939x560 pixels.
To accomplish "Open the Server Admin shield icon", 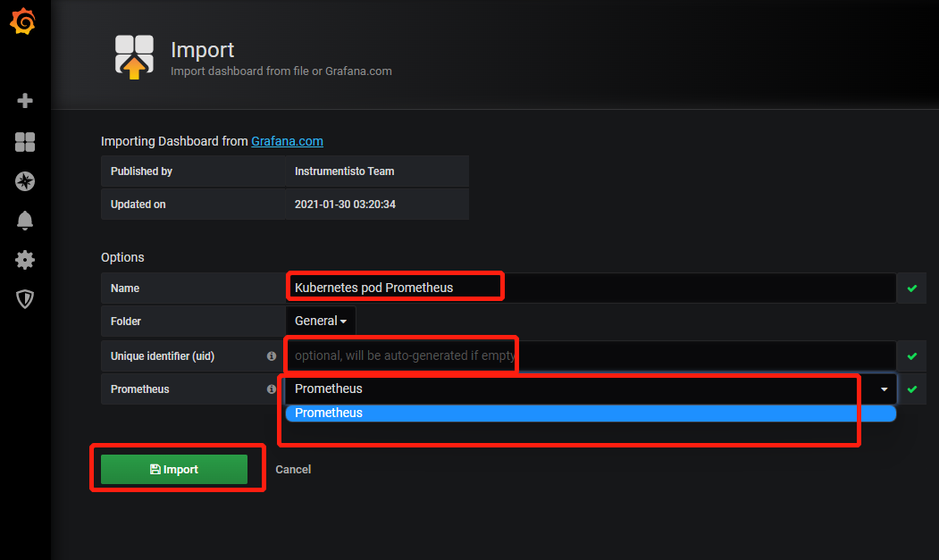I will 24,299.
